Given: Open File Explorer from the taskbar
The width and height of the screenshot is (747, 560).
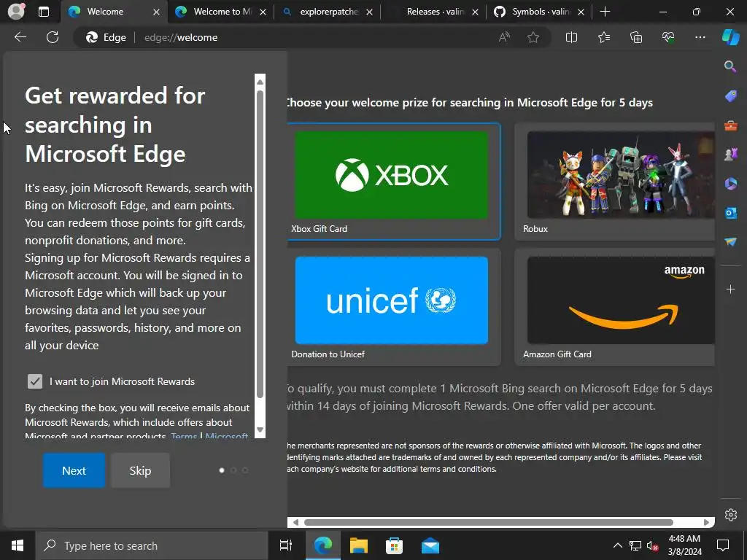Looking at the screenshot, I should (x=358, y=545).
